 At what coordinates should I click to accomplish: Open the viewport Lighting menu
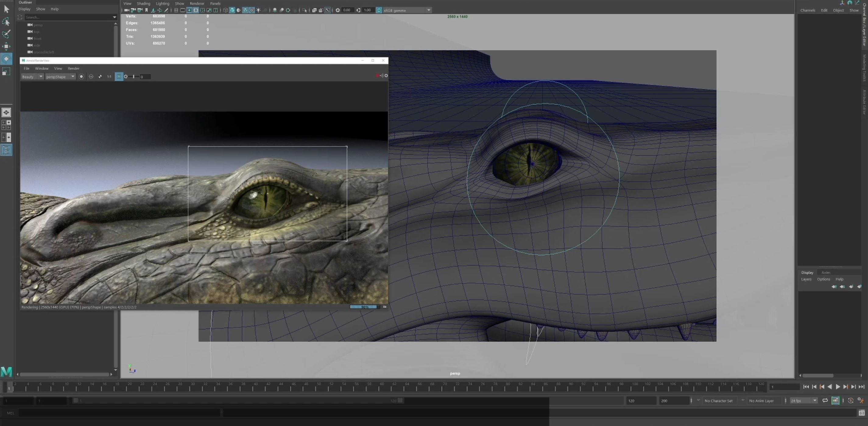[162, 3]
